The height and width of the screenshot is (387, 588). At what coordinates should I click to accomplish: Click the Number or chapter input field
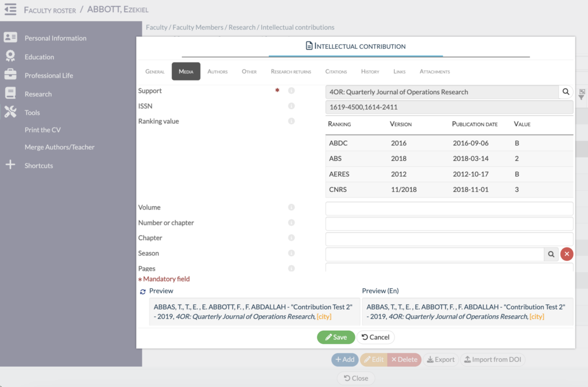tap(449, 224)
